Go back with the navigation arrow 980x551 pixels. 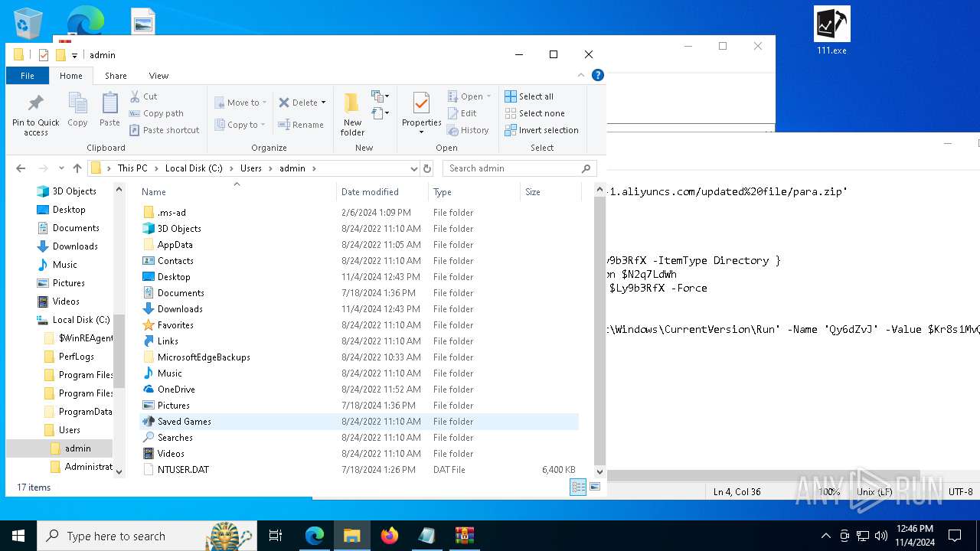[21, 168]
